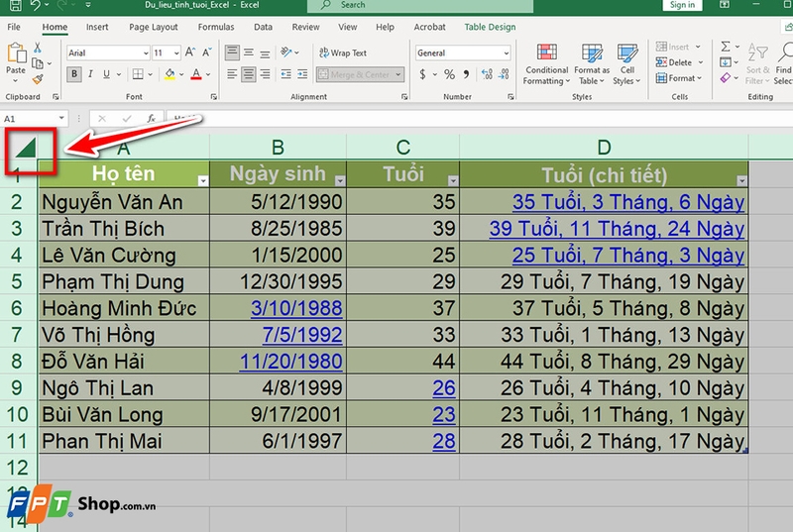Open the link 35 Tuổi, 3 Tháng, 6 Ngày
793x532 pixels.
tap(628, 202)
